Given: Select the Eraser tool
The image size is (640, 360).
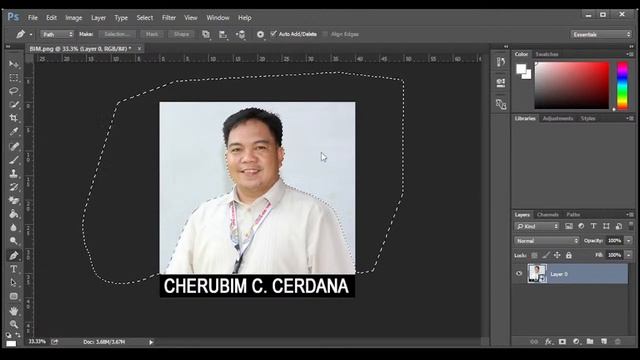Looking at the screenshot, I should (x=13, y=200).
